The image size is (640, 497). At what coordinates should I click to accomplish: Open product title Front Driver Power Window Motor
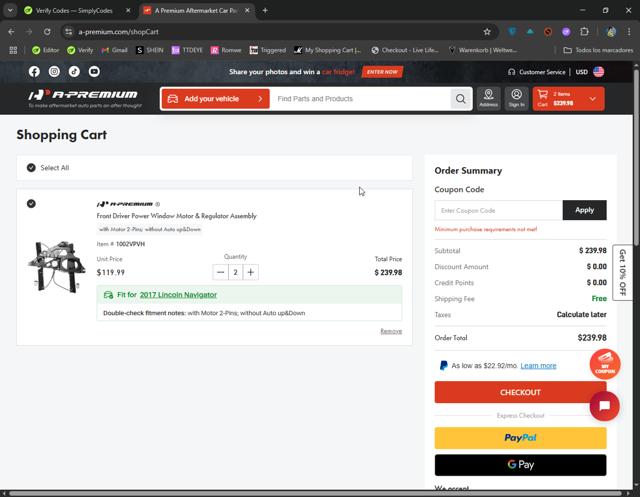coord(177,216)
